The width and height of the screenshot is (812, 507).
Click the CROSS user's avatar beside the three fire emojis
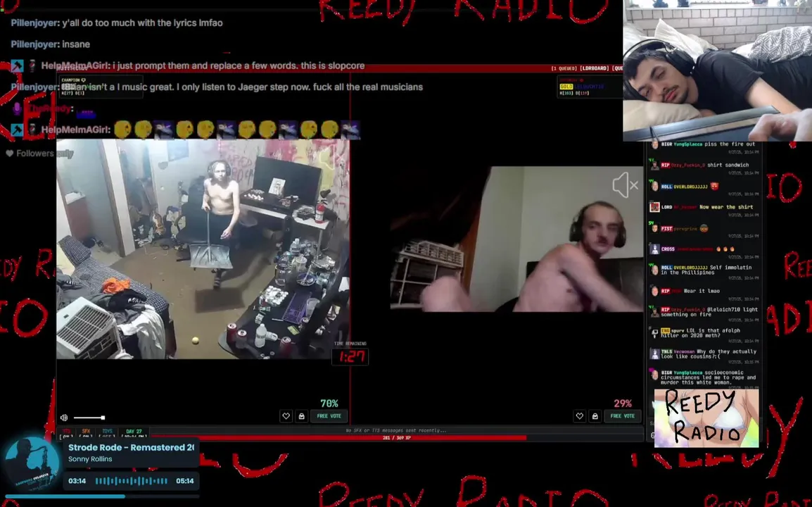(x=654, y=249)
